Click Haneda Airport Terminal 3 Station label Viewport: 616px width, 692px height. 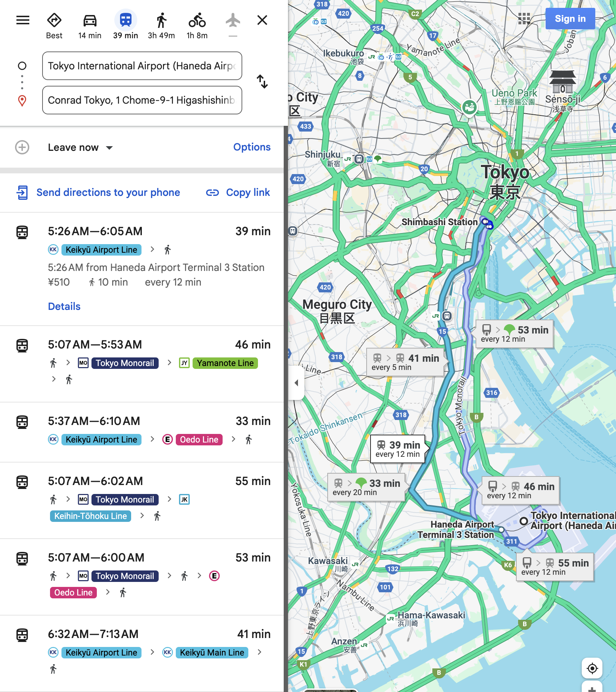pos(456,529)
